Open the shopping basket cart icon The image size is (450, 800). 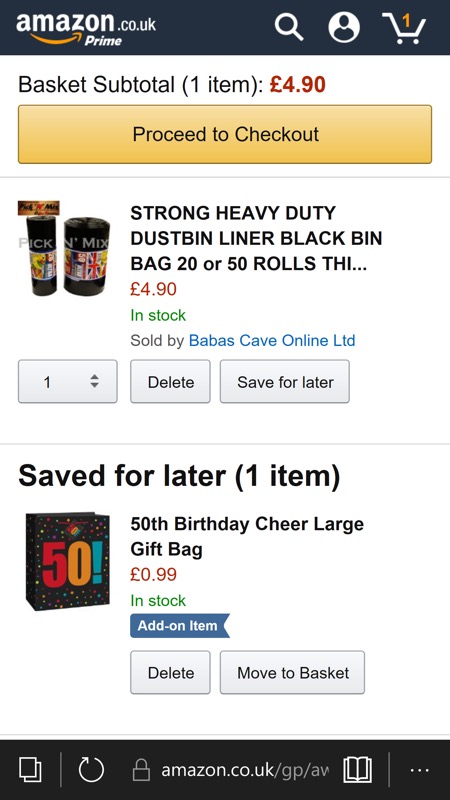404,28
